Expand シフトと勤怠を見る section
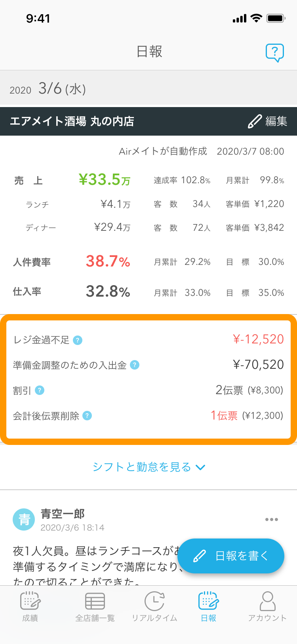297x644 pixels. coord(148,467)
